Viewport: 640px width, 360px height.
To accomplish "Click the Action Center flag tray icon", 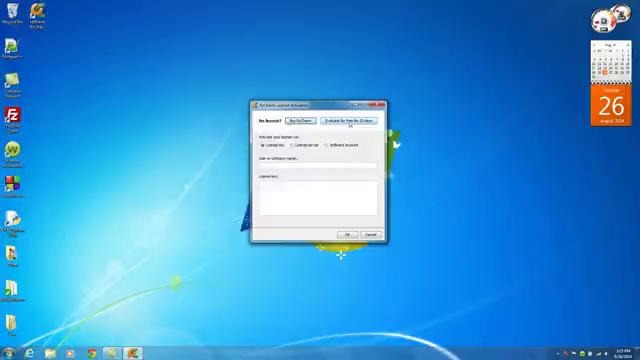I will click(x=574, y=354).
